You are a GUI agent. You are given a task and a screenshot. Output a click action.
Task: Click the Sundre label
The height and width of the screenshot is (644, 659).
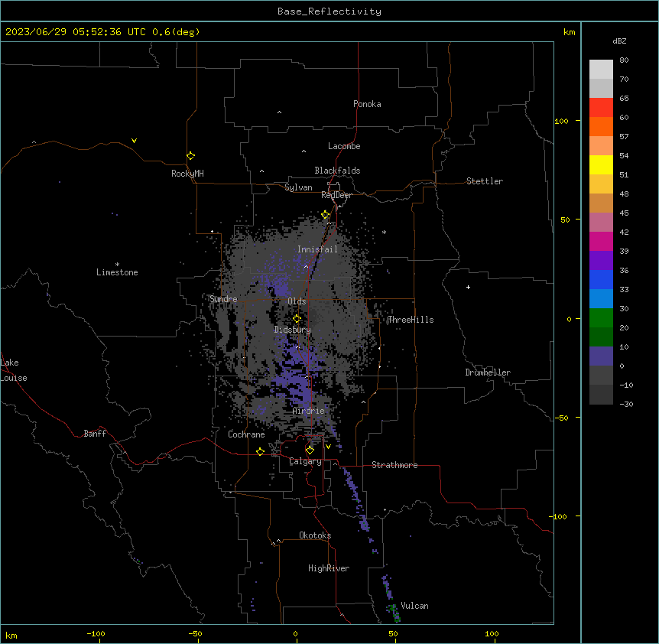223,299
